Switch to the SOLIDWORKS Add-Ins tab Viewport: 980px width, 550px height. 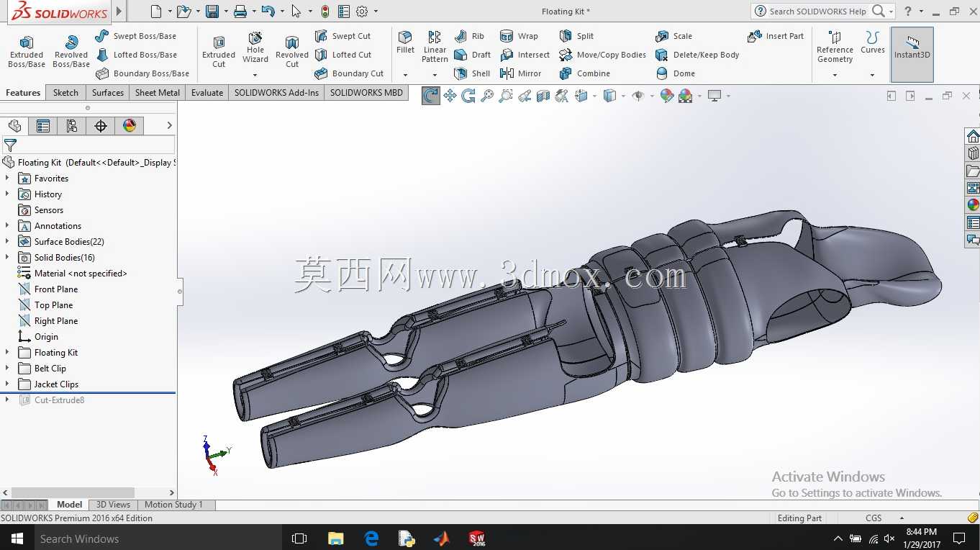point(276,93)
